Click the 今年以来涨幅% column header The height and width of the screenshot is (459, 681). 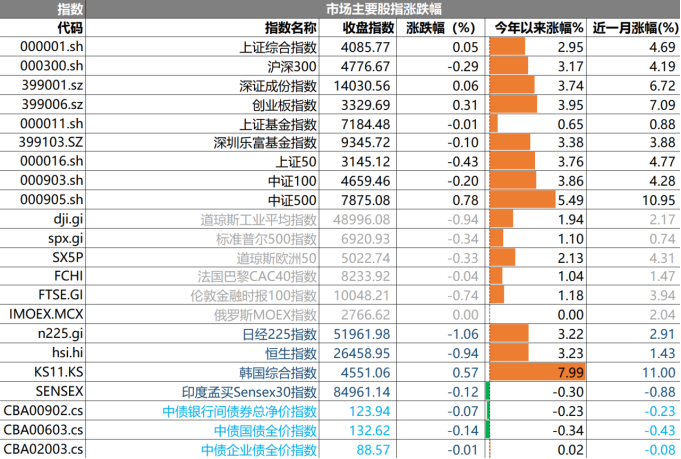tap(538, 28)
